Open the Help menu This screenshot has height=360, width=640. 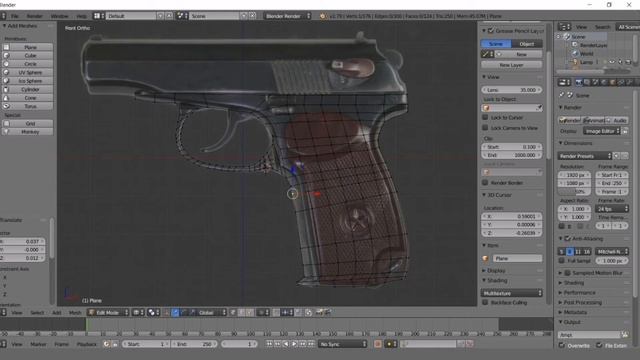point(82,16)
